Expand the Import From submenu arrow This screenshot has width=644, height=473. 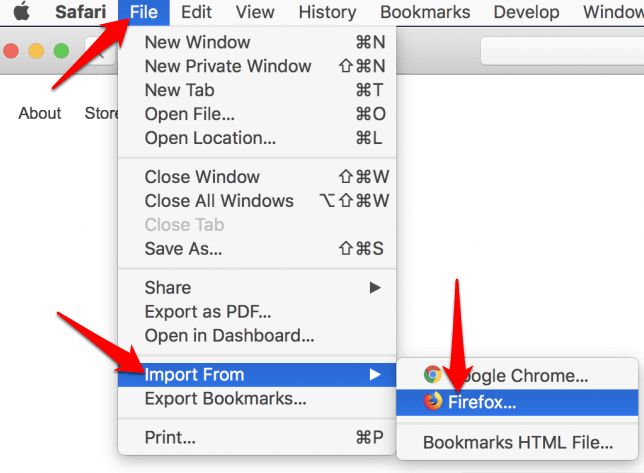(x=375, y=375)
